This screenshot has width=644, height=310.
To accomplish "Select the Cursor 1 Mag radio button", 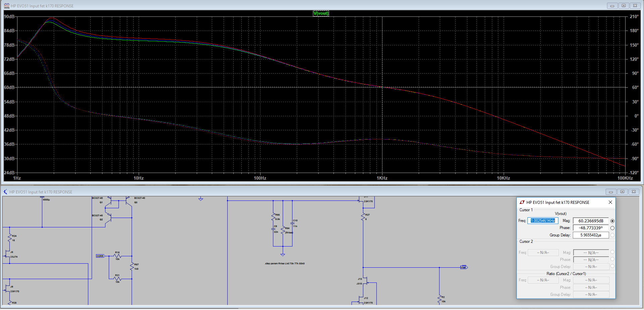I will 612,221.
